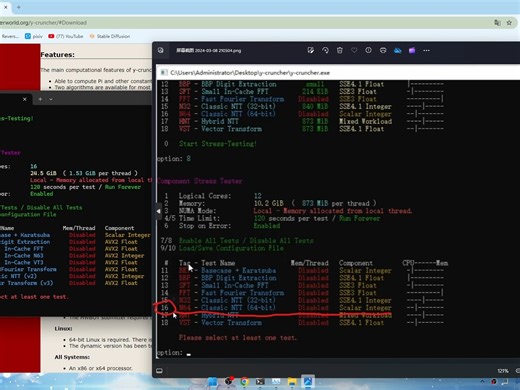Click "Load/Save Configuration File" in Photos image
Image resolution: width=520 pixels, height=390 pixels.
pyautogui.click(x=231, y=248)
